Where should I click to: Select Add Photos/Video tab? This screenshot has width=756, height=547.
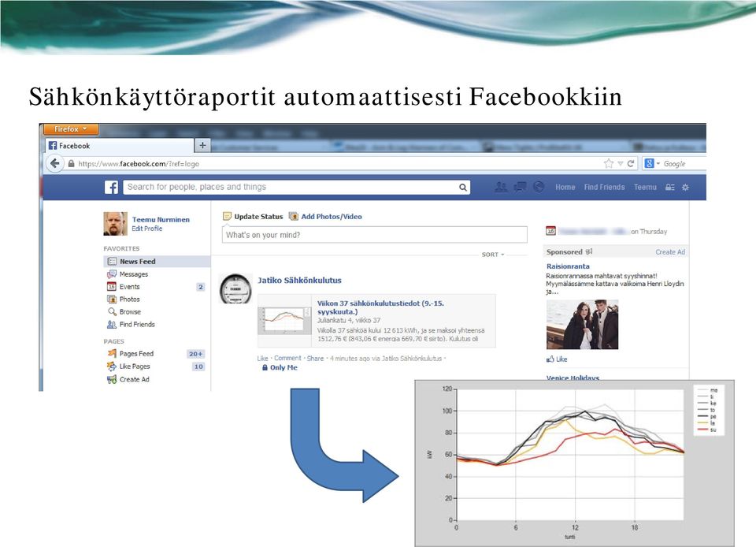(325, 217)
